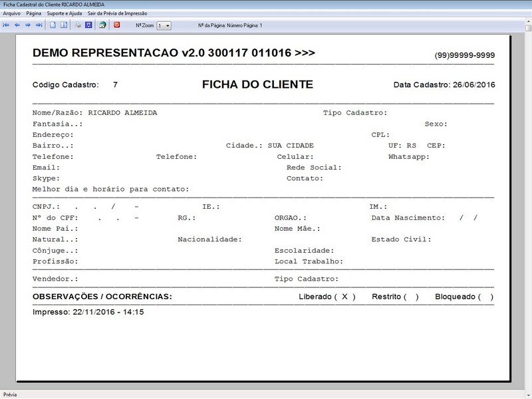Jump to last page arrow icon
This screenshot has width=532, height=399.
pos(39,25)
